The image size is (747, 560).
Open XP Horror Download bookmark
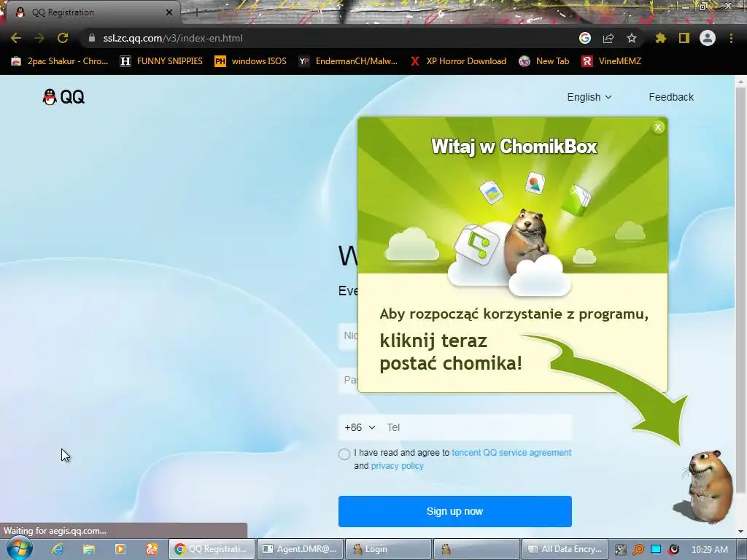tap(458, 61)
